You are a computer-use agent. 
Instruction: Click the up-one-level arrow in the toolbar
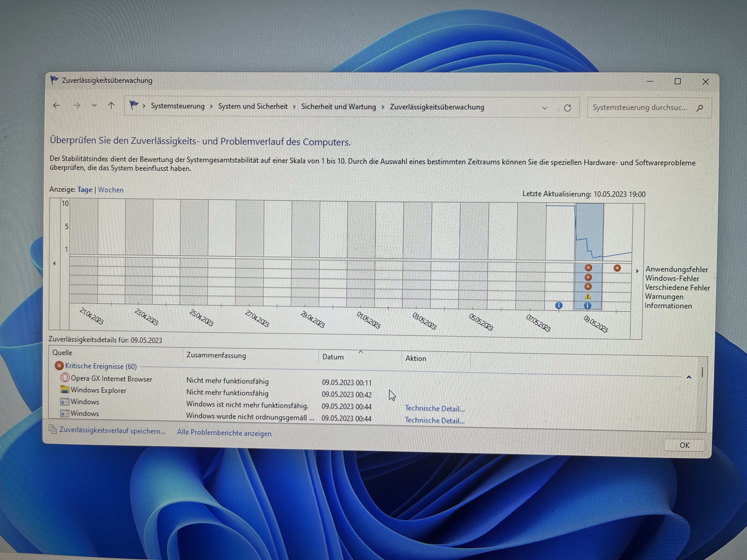tap(111, 106)
